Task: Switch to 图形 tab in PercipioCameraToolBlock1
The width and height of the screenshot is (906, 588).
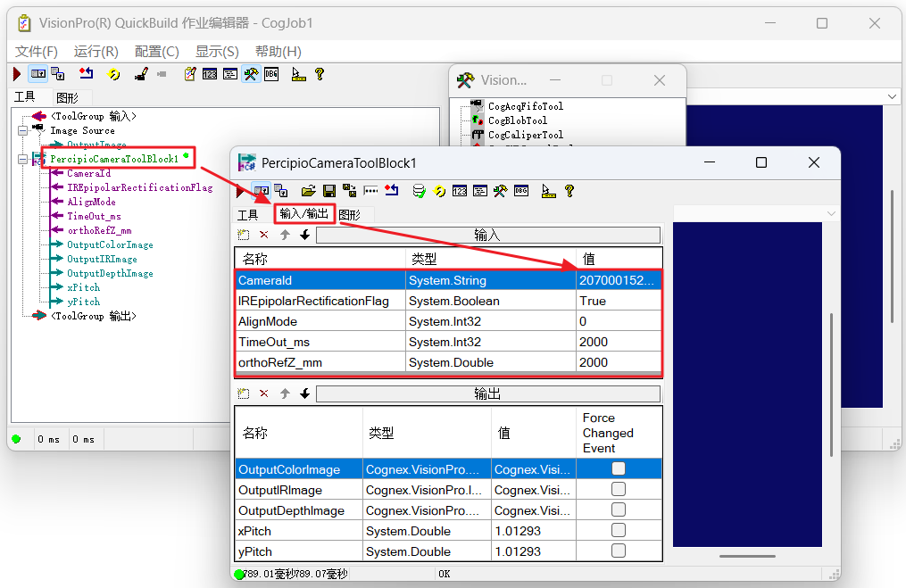Action: tap(350, 215)
